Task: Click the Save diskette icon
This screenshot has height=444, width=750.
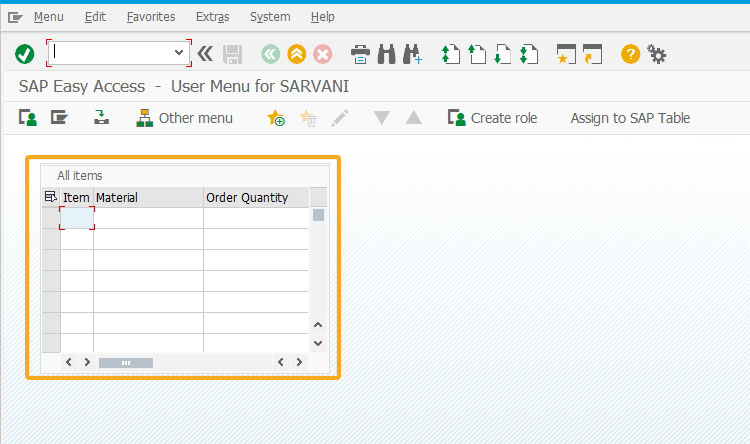Action: click(x=232, y=54)
